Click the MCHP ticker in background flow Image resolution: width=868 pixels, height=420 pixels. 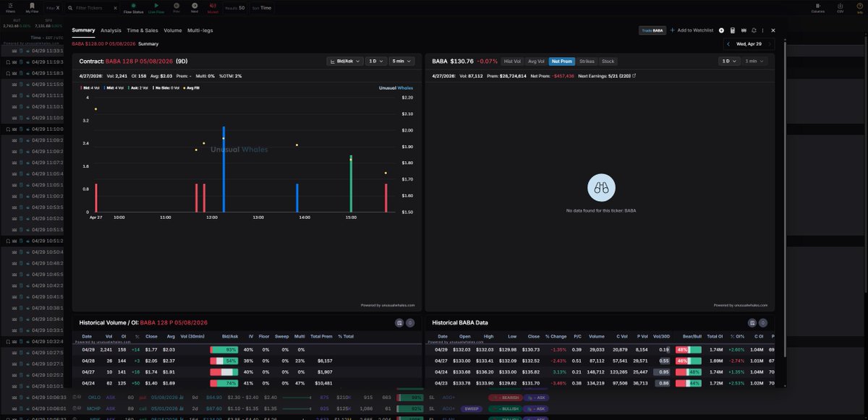tap(93, 408)
